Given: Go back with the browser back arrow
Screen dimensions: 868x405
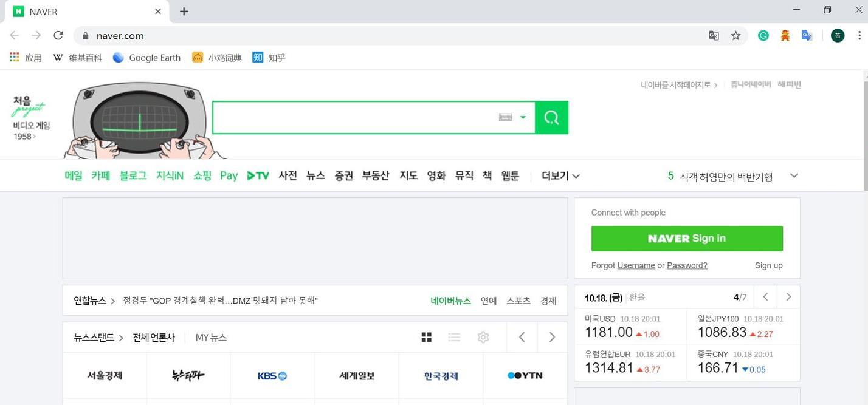Looking at the screenshot, I should point(15,35).
